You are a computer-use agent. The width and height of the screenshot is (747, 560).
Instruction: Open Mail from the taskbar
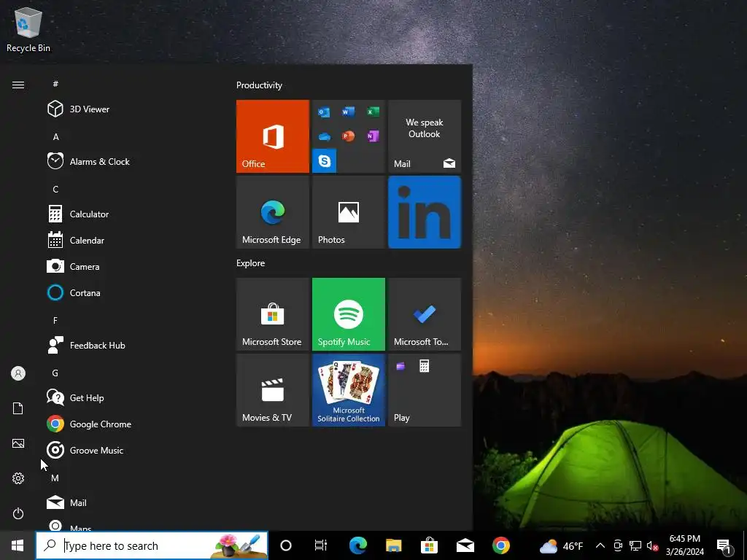pyautogui.click(x=465, y=545)
